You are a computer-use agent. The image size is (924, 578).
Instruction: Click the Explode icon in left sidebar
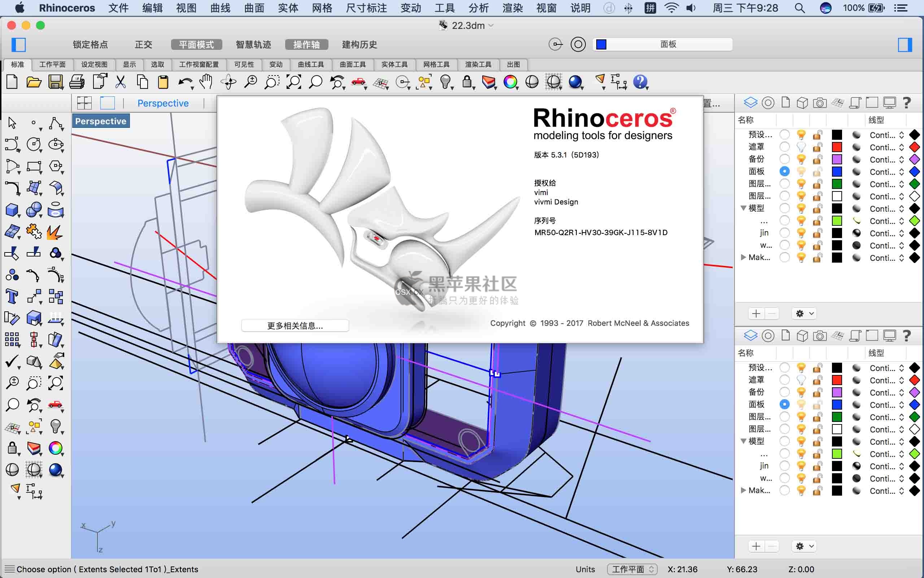[54, 232]
